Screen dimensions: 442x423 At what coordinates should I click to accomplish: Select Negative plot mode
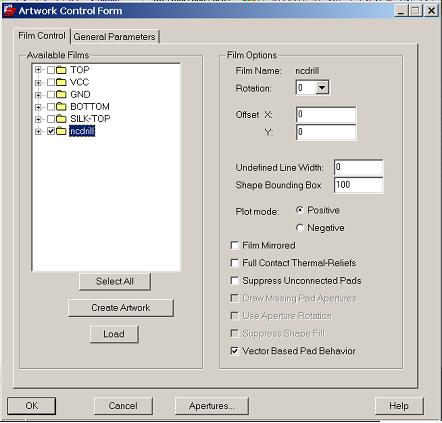(x=300, y=228)
